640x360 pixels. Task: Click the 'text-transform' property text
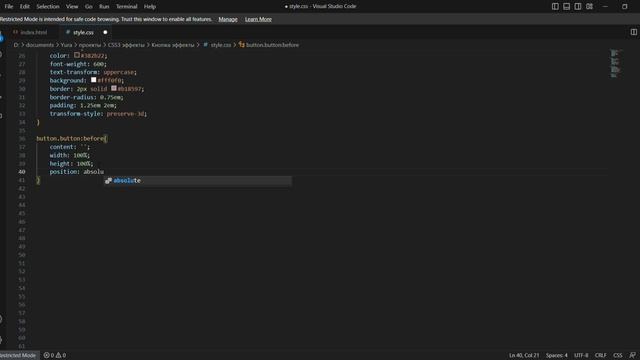point(73,72)
